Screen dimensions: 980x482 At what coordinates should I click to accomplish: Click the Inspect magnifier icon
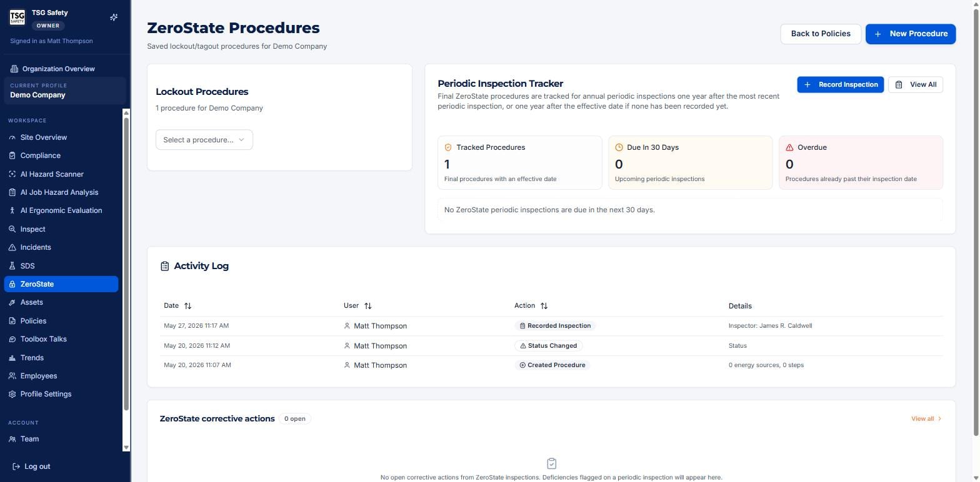click(x=12, y=229)
